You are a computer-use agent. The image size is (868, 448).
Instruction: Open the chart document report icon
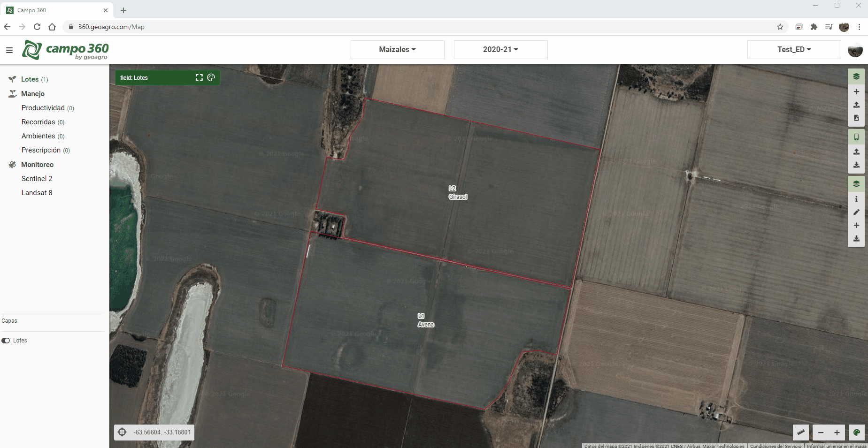(x=856, y=118)
